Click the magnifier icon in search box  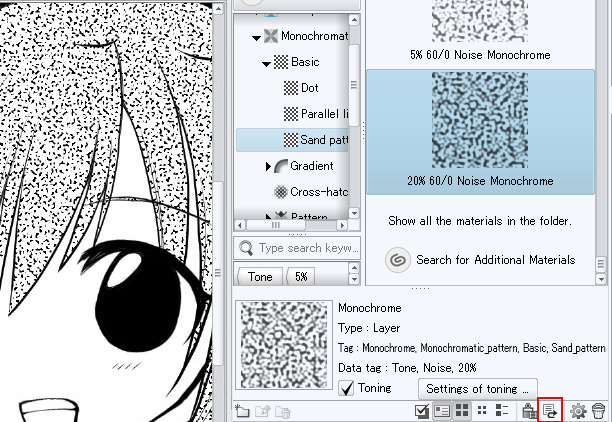(246, 248)
